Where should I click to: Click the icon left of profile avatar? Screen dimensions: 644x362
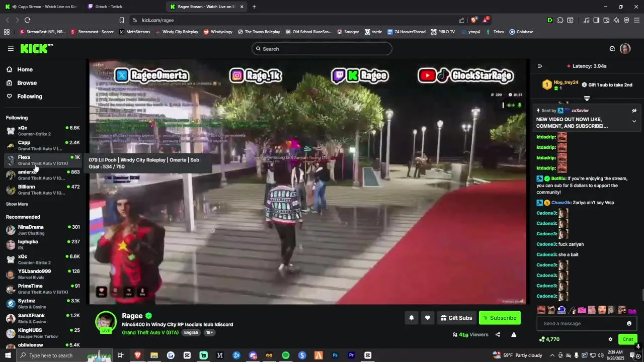(x=612, y=49)
